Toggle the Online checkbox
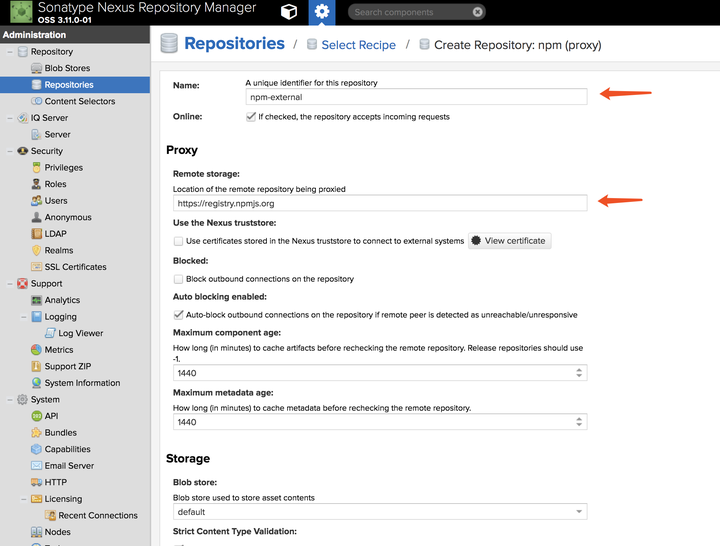The height and width of the screenshot is (546, 720). [x=251, y=117]
